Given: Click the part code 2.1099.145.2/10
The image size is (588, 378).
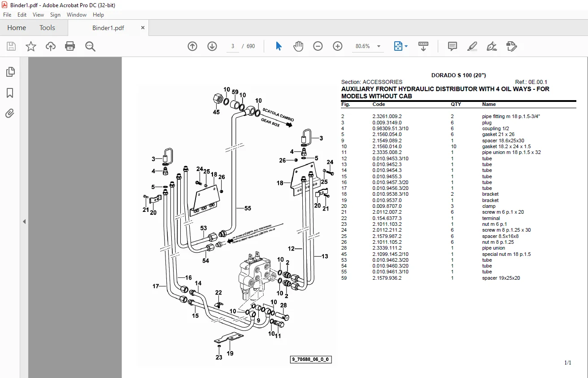Looking at the screenshot, I should click(390, 254).
